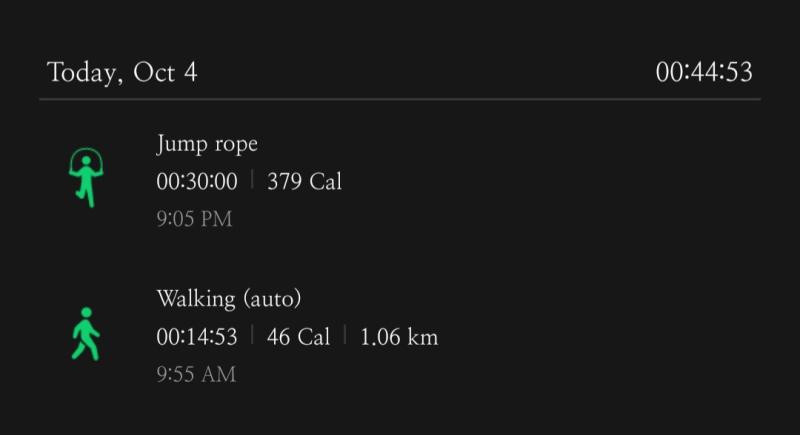Click the "Oct 4" date text

(165, 72)
